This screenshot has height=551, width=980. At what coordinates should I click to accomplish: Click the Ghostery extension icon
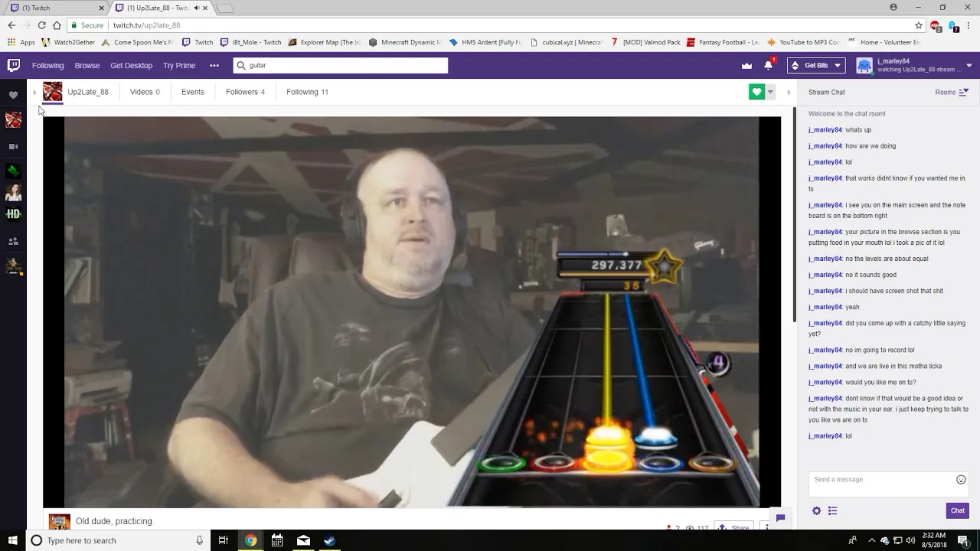953,26
